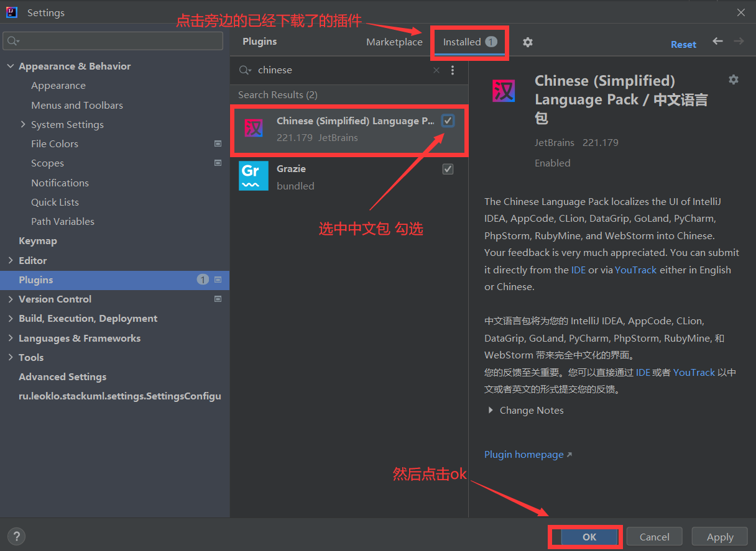
Task: Open the IDE link in Chinese description
Action: tap(643, 372)
